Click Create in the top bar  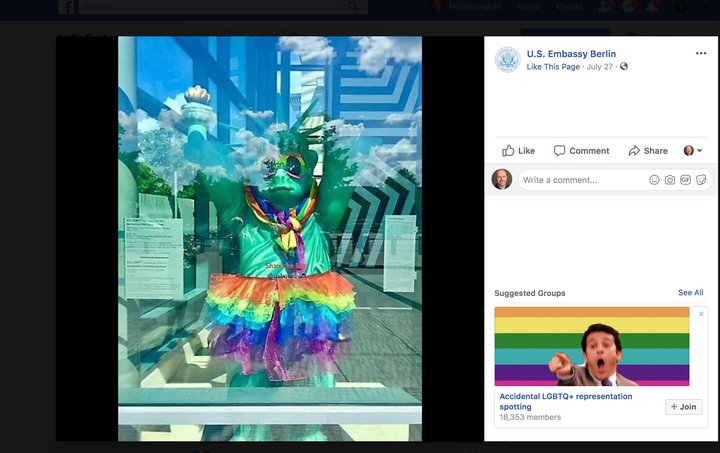point(569,6)
